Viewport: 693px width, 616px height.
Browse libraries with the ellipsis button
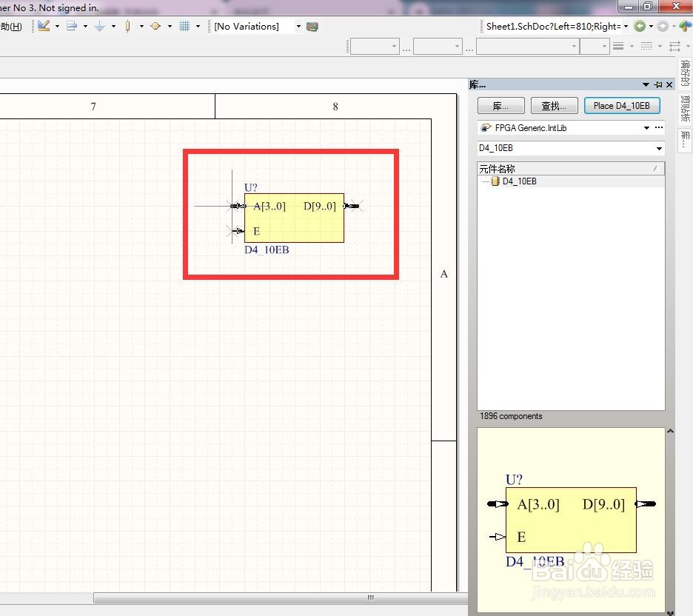[x=659, y=127]
